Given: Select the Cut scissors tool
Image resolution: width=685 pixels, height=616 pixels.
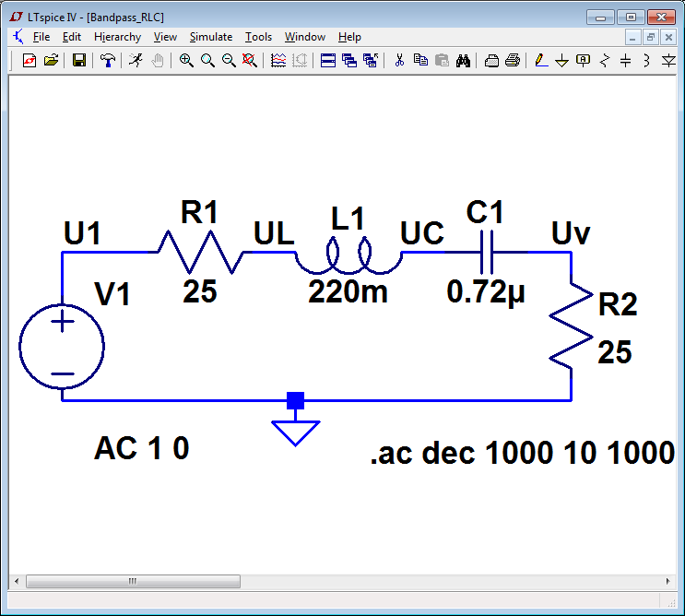Looking at the screenshot, I should click(x=399, y=60).
